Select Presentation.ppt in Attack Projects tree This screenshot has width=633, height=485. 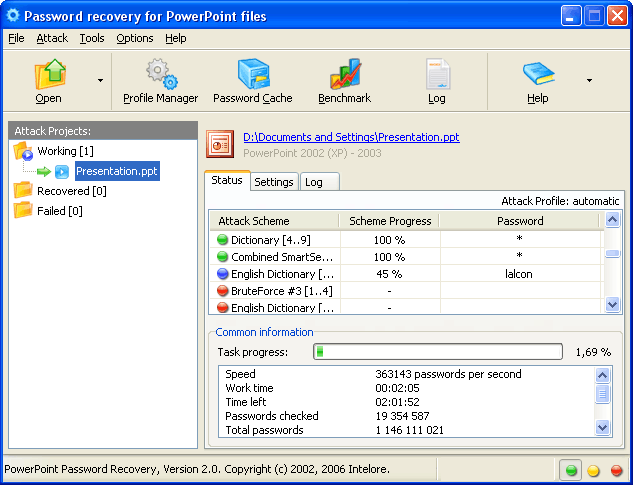tap(117, 171)
